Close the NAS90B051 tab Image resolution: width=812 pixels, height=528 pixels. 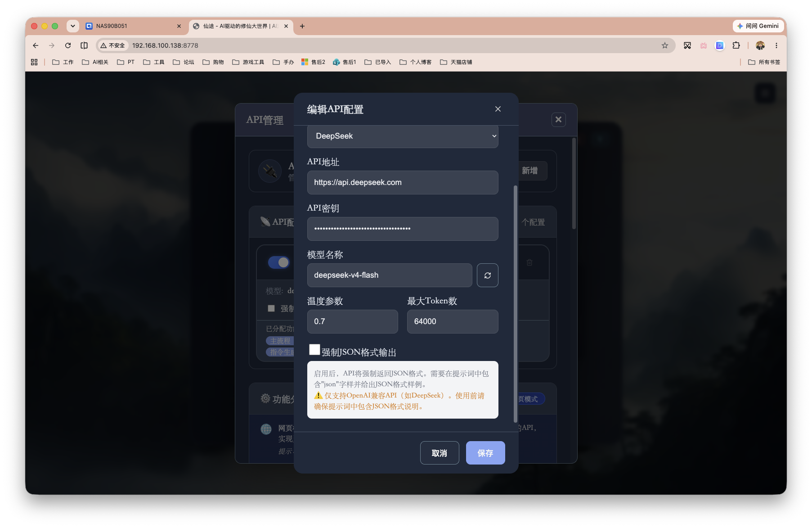tap(179, 26)
